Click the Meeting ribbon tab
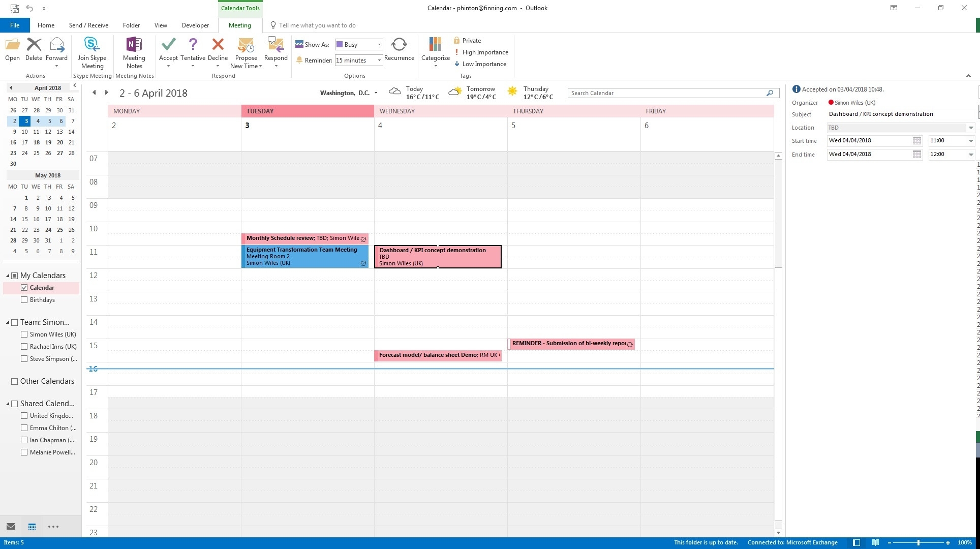Screen dimensions: 980x549 point(239,25)
